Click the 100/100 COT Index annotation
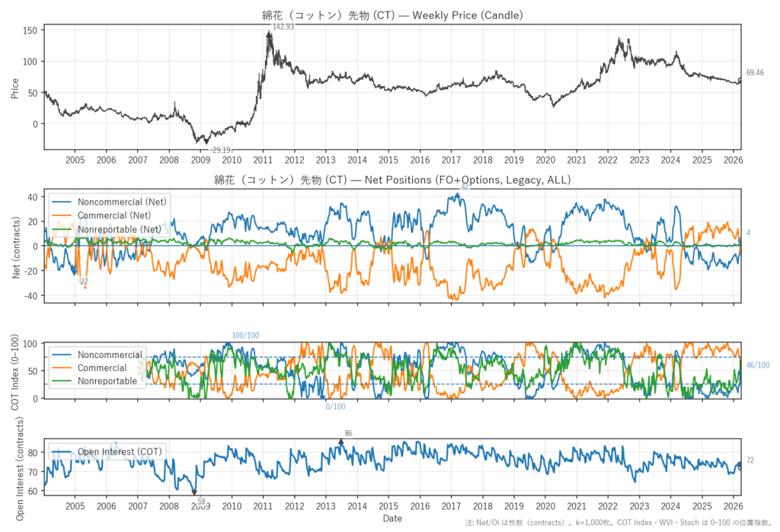The image size is (780, 532). click(245, 336)
